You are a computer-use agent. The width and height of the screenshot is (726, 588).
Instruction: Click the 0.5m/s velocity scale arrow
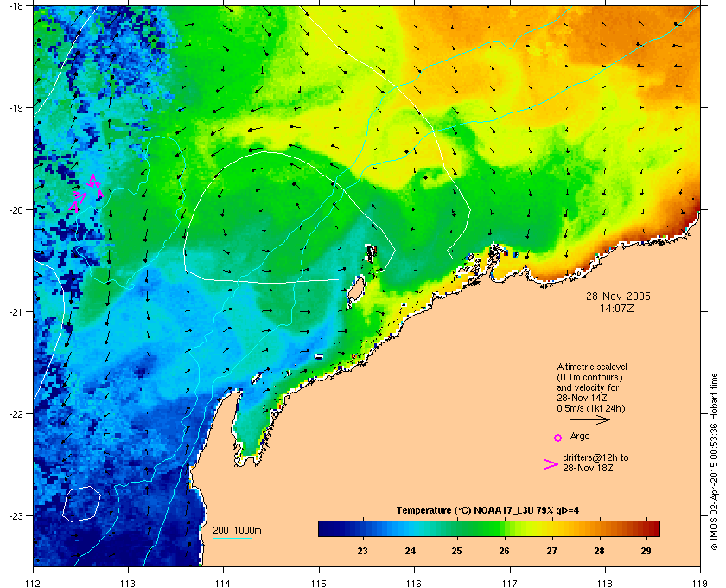pyautogui.click(x=589, y=419)
